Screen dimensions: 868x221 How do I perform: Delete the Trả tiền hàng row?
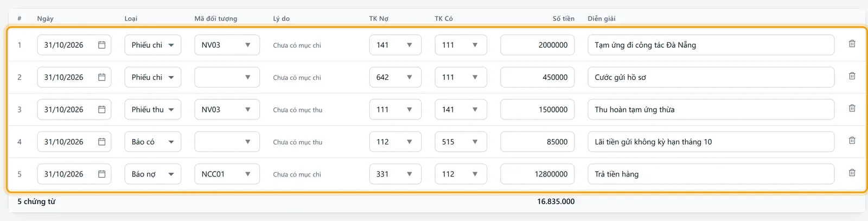(x=852, y=173)
